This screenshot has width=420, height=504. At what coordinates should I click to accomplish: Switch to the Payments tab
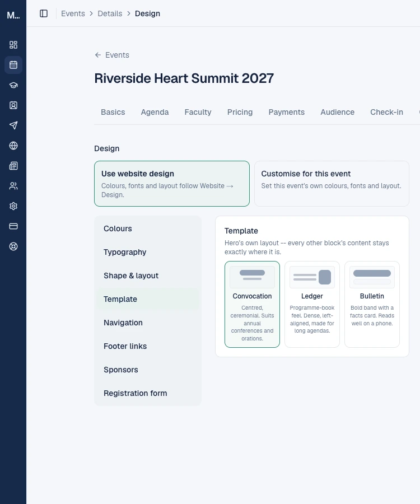pos(286,112)
